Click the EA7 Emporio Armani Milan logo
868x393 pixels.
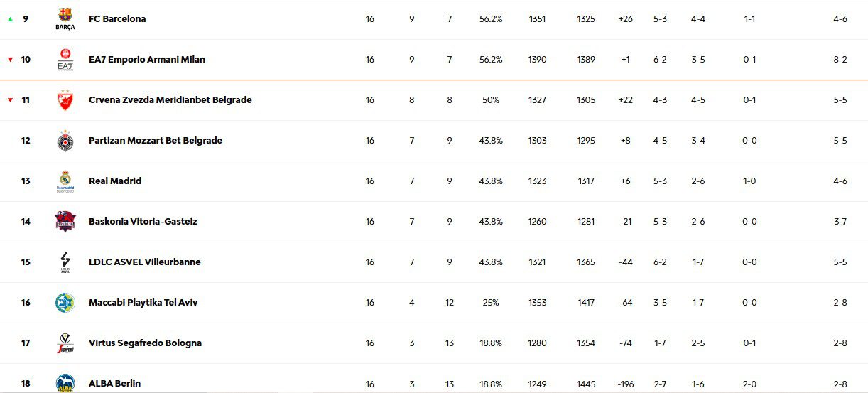(65, 60)
